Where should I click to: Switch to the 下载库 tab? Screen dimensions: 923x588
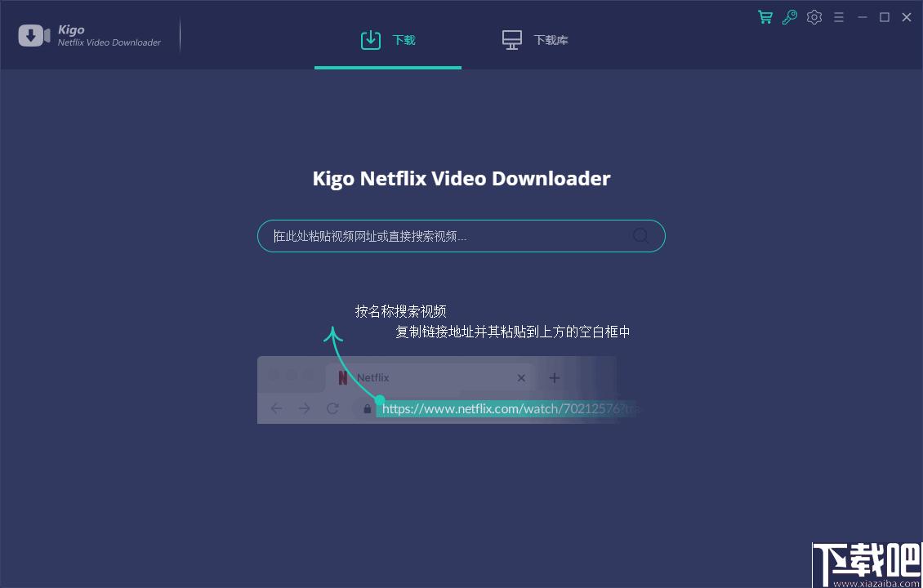534,40
